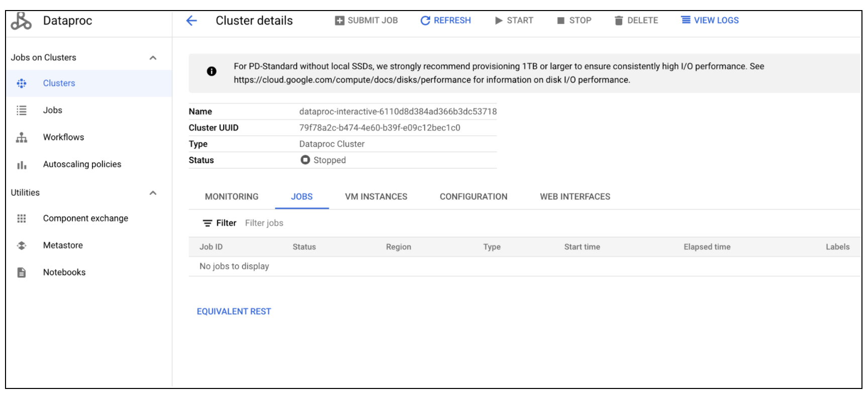Click the 'Dataproc Cluster' type value
868x395 pixels.
(x=332, y=144)
